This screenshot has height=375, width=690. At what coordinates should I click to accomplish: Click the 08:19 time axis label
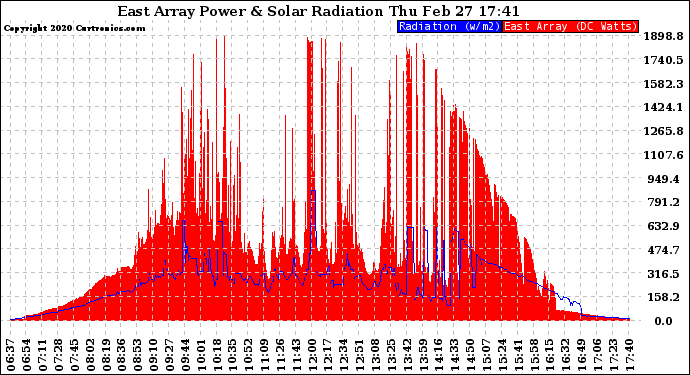click(x=106, y=355)
